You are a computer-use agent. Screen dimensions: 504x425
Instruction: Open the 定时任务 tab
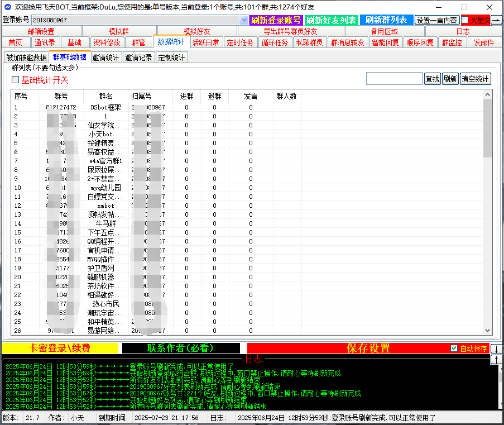tap(240, 42)
